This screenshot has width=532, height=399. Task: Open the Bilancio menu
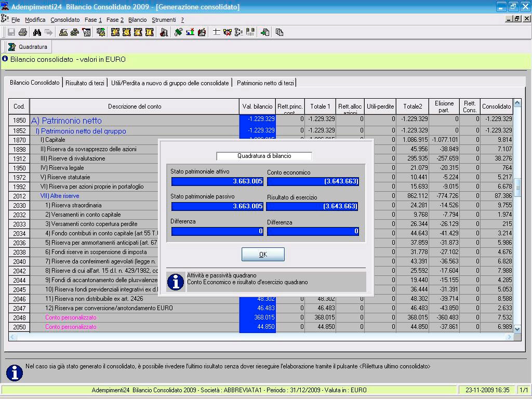[137, 20]
